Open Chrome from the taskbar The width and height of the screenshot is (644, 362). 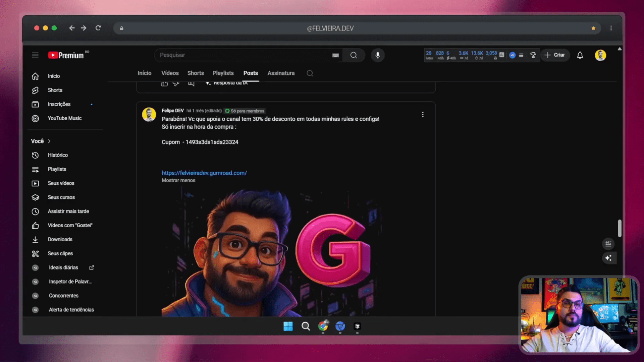coord(323,326)
